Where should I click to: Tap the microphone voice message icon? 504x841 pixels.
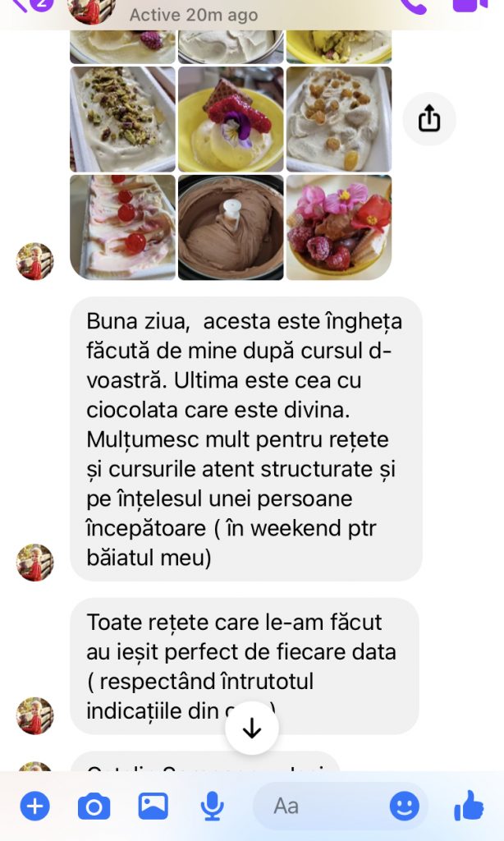point(213,807)
